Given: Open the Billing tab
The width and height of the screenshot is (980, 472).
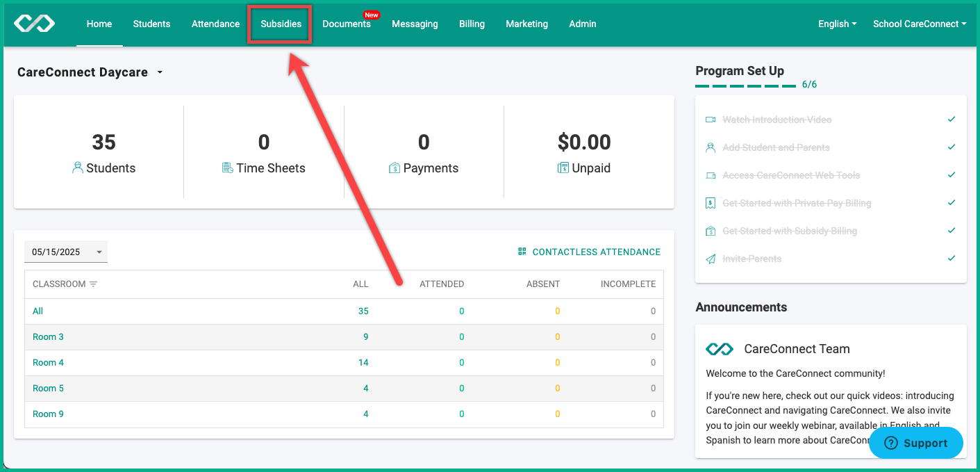Looking at the screenshot, I should pos(472,24).
